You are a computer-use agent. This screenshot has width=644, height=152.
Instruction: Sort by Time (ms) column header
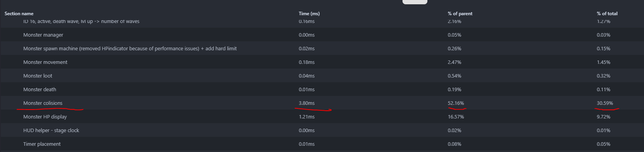tap(309, 14)
